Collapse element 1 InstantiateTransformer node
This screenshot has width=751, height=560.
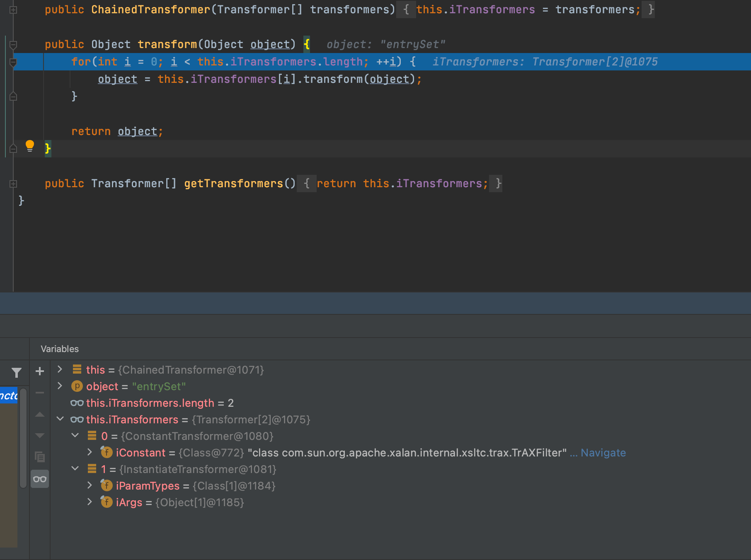[75, 468]
